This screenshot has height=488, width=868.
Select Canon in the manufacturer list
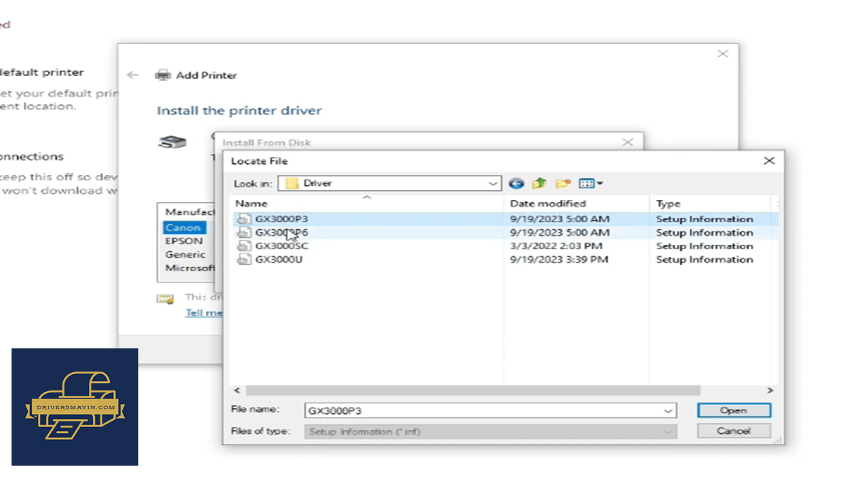[183, 228]
